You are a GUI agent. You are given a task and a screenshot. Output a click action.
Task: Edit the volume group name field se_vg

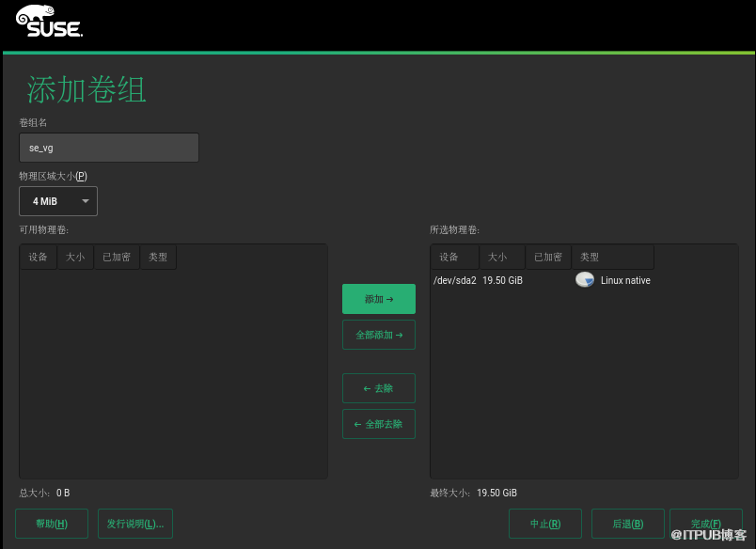coord(109,148)
